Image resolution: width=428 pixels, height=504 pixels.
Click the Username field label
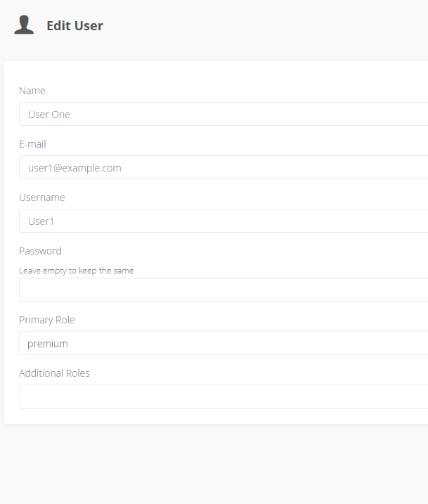pyautogui.click(x=42, y=198)
